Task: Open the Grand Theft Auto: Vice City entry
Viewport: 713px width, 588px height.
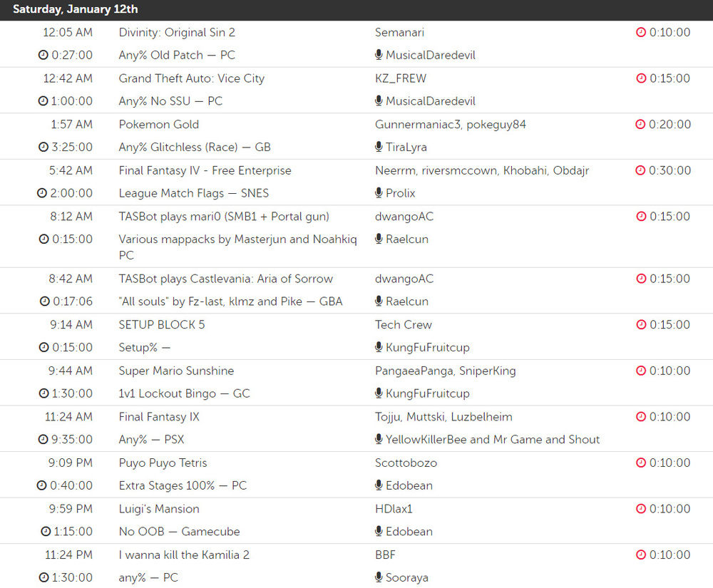Action: 191,78
